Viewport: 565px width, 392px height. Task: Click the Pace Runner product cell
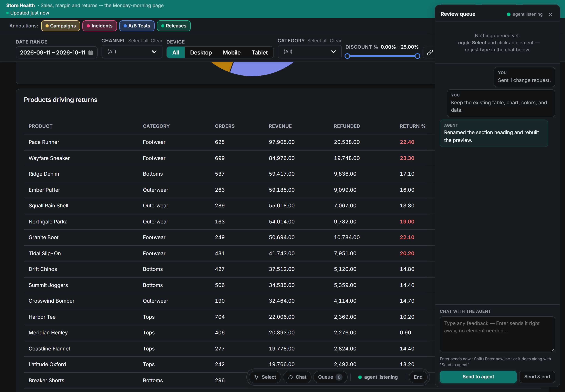(44, 142)
